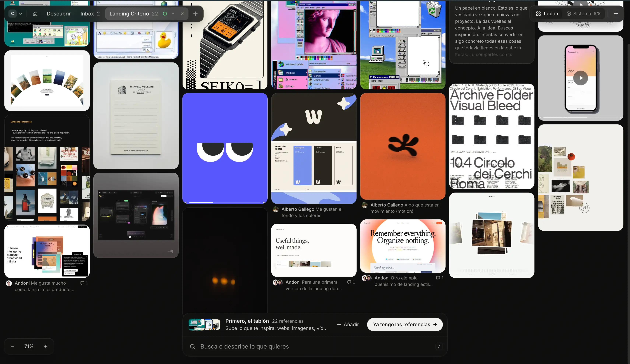Screen dimensions: 630x364
Task: Expand the workspace switcher chevron beside C
Action: [x=21, y=14]
